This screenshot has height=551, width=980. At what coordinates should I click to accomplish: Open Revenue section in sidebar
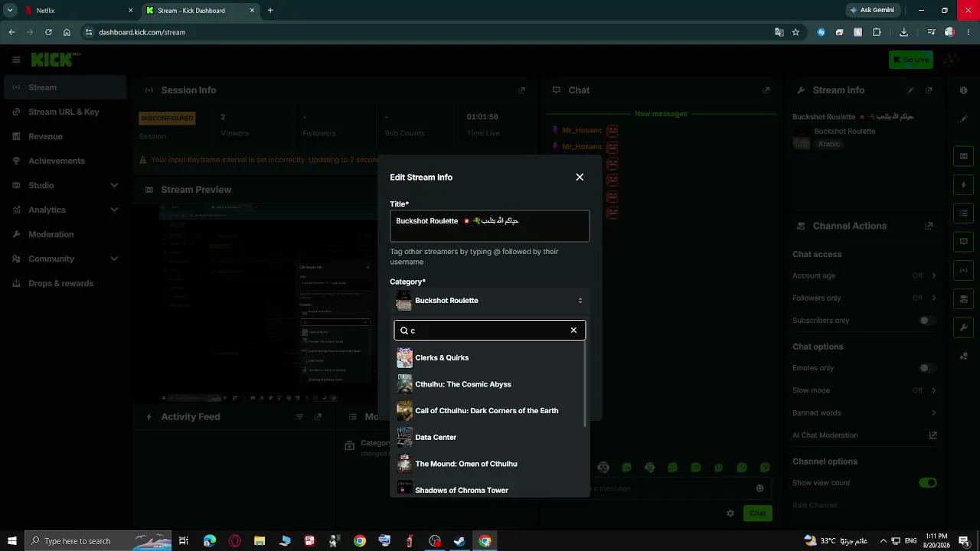[x=64, y=136]
